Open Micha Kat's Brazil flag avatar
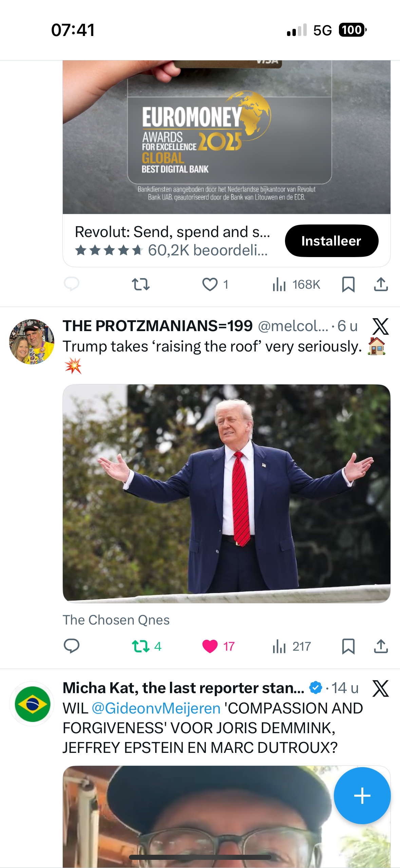The height and width of the screenshot is (868, 400). 32,704
